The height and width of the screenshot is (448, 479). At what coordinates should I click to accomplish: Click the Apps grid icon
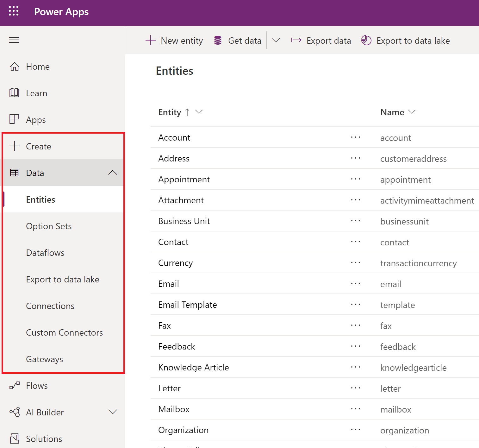click(x=14, y=119)
